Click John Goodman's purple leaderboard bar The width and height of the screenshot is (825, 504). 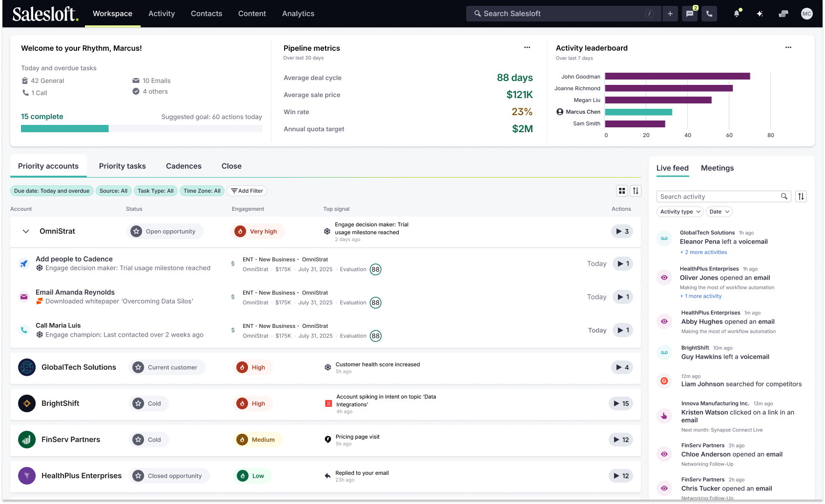point(678,76)
